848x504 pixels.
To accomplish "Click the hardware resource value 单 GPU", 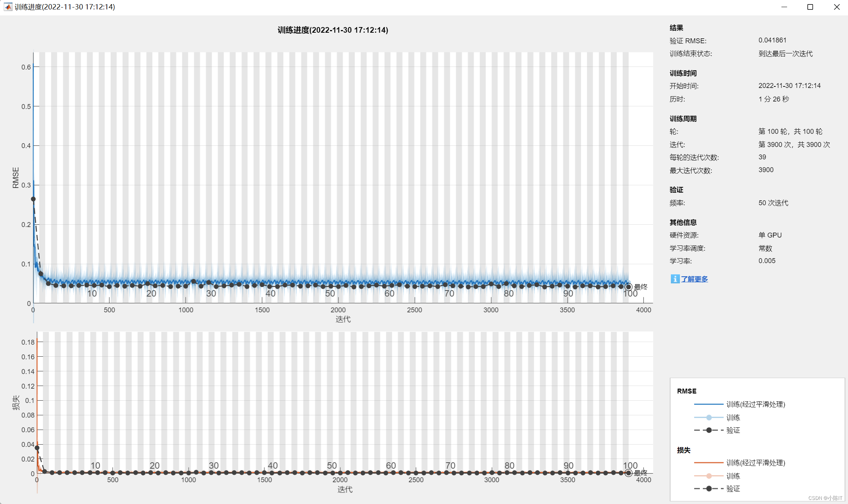I will [x=770, y=235].
